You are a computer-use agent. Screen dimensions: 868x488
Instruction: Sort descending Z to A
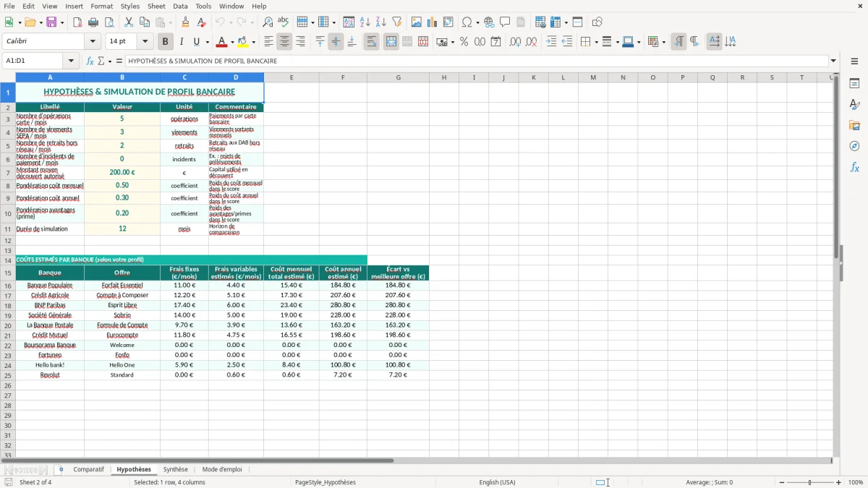pos(381,22)
